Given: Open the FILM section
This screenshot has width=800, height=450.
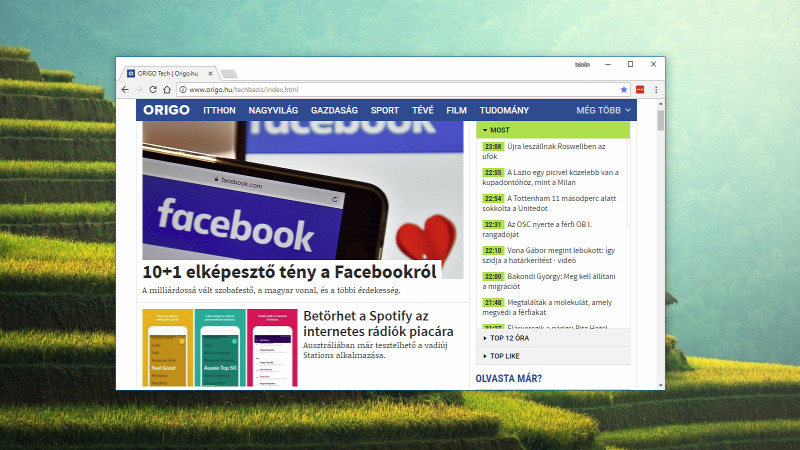Looking at the screenshot, I should (x=457, y=110).
